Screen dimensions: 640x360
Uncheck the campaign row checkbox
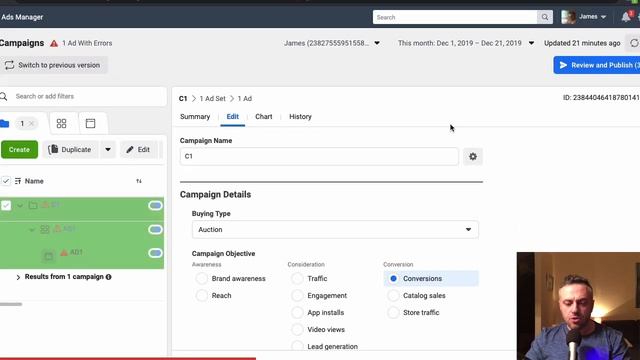6,205
